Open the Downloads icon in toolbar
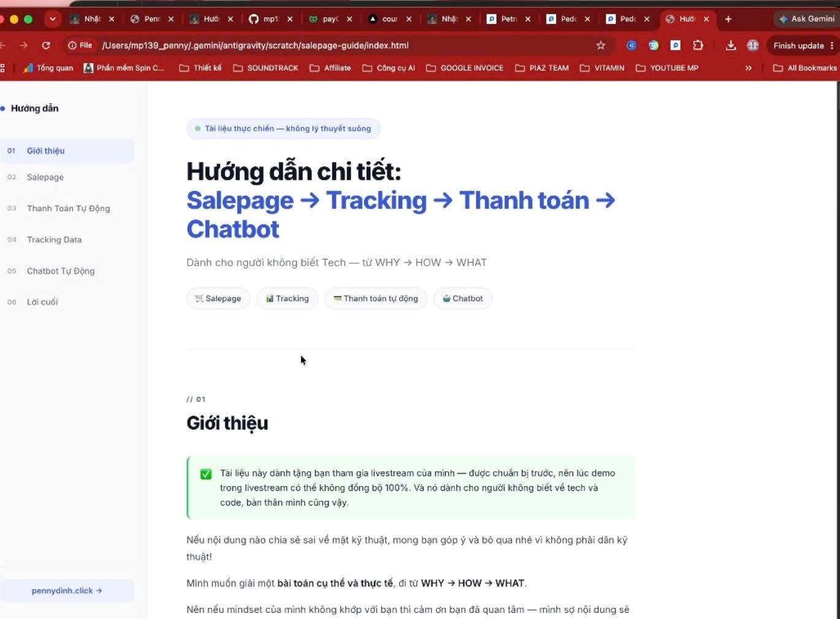 pos(731,45)
